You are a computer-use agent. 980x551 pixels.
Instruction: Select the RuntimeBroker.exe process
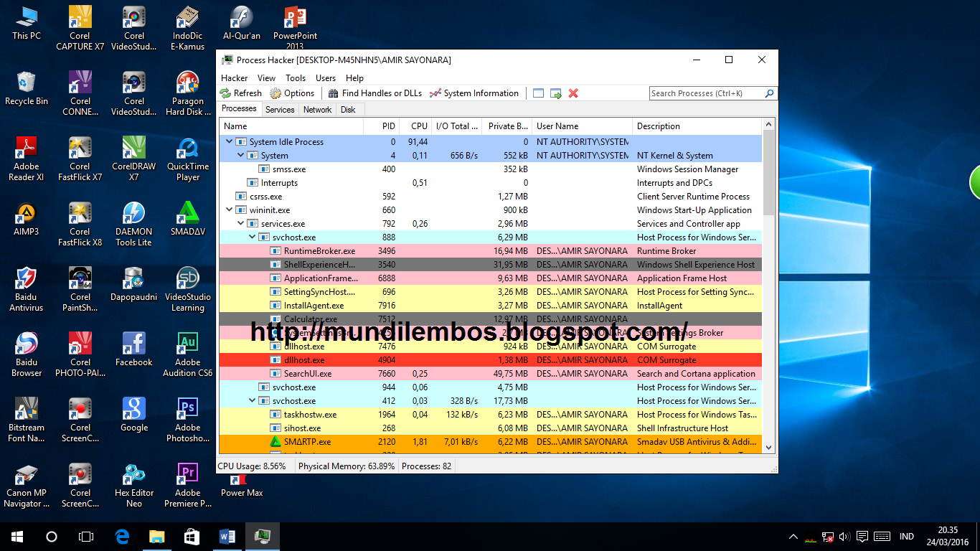pyautogui.click(x=491, y=251)
